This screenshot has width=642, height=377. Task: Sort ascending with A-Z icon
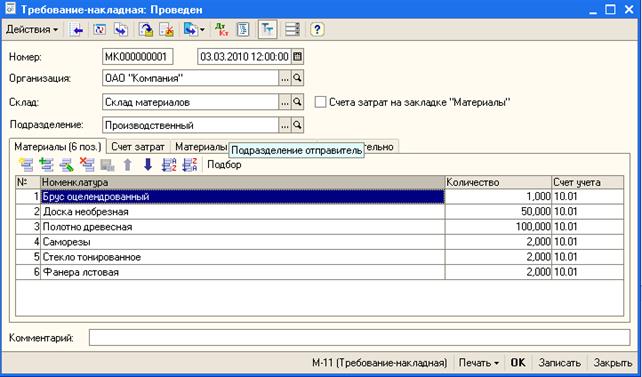[x=169, y=165]
